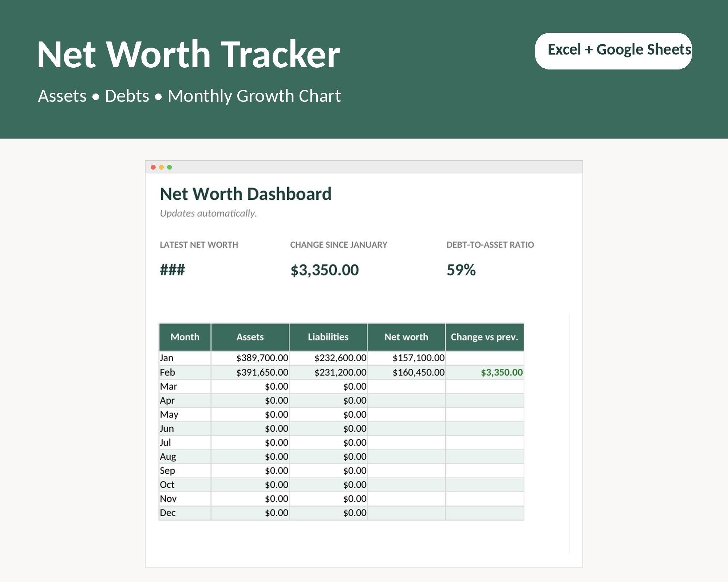This screenshot has width=728, height=582.
Task: Select the Apr month cell
Action: point(185,400)
